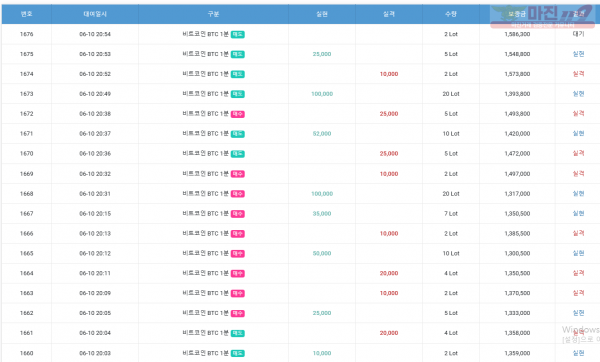
Task: Select deposit value 1,493,800
Action: click(x=517, y=114)
